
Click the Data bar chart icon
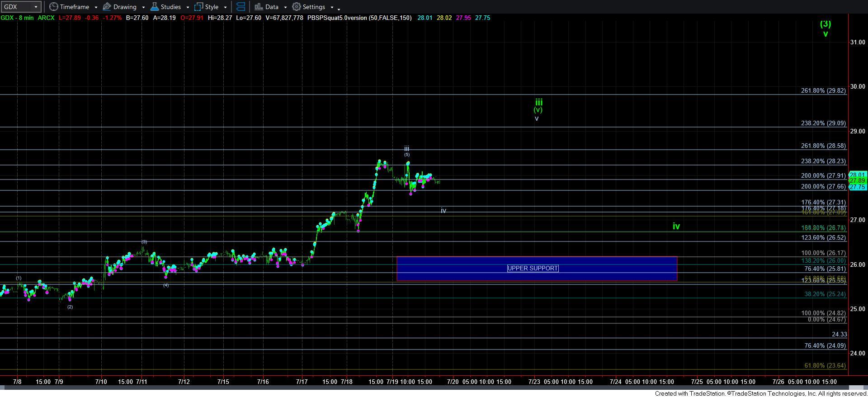pos(259,7)
